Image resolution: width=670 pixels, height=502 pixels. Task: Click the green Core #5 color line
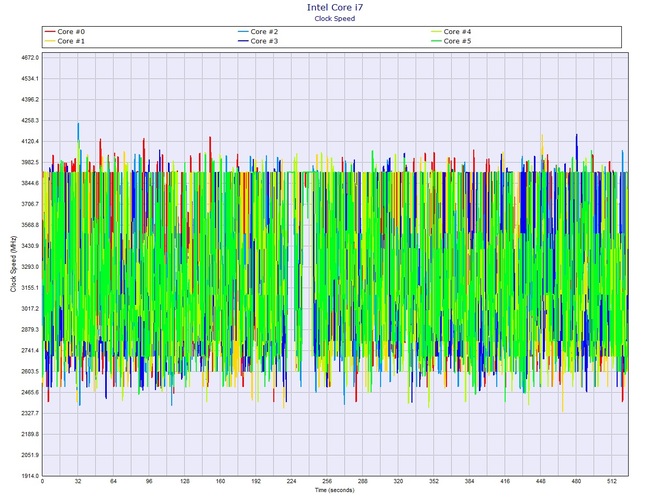(436, 41)
